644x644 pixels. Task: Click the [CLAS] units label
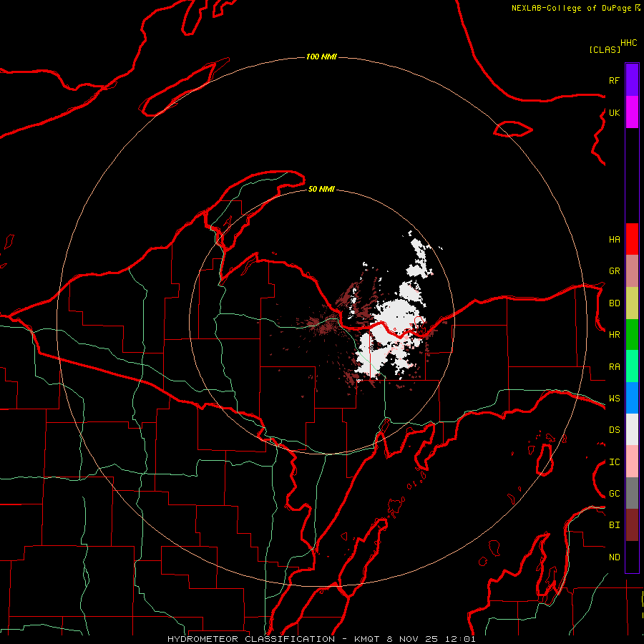[x=605, y=49]
